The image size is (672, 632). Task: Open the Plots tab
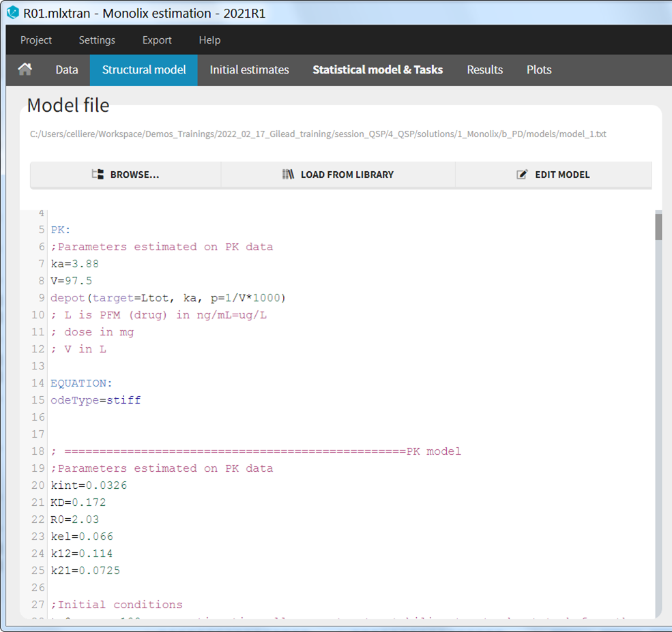[x=539, y=70]
